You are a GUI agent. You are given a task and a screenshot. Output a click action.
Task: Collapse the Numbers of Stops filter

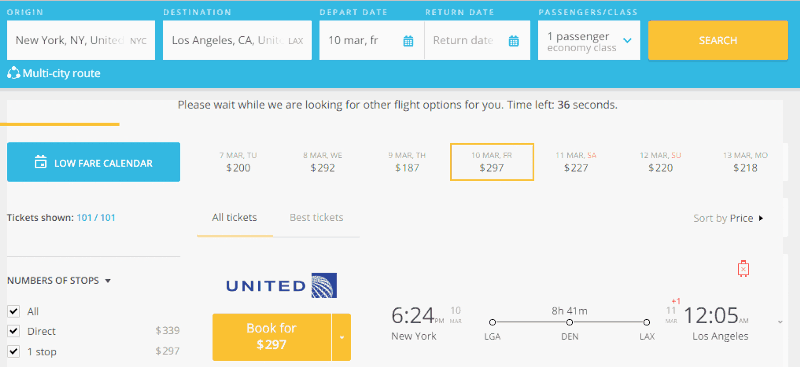[59, 281]
